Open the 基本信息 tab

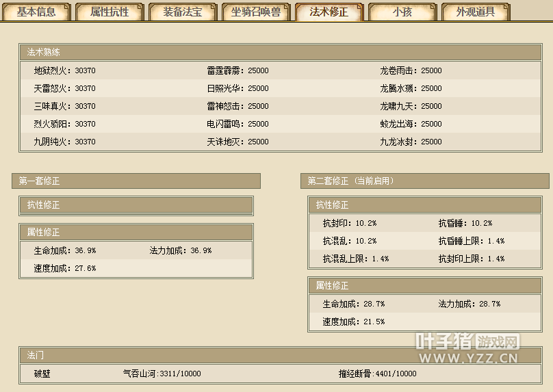36,12
